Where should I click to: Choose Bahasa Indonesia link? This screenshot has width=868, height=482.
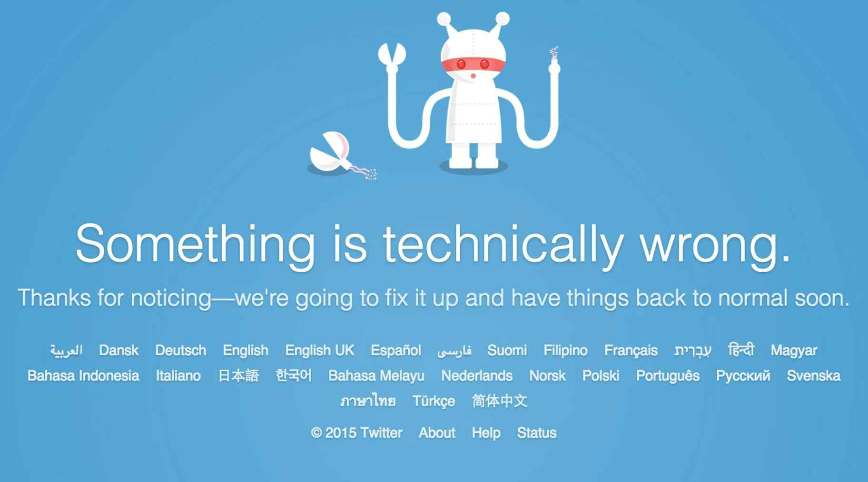83,376
